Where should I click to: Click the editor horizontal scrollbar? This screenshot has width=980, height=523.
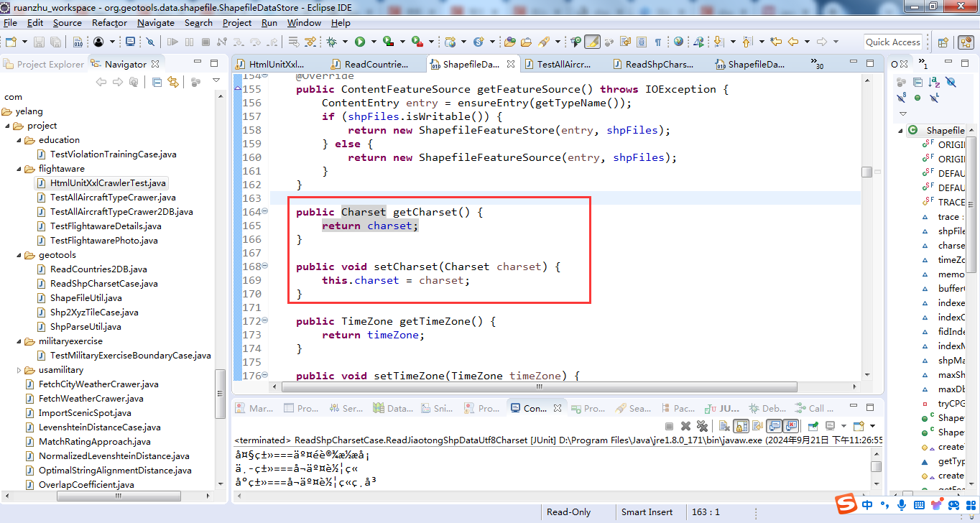coord(539,387)
